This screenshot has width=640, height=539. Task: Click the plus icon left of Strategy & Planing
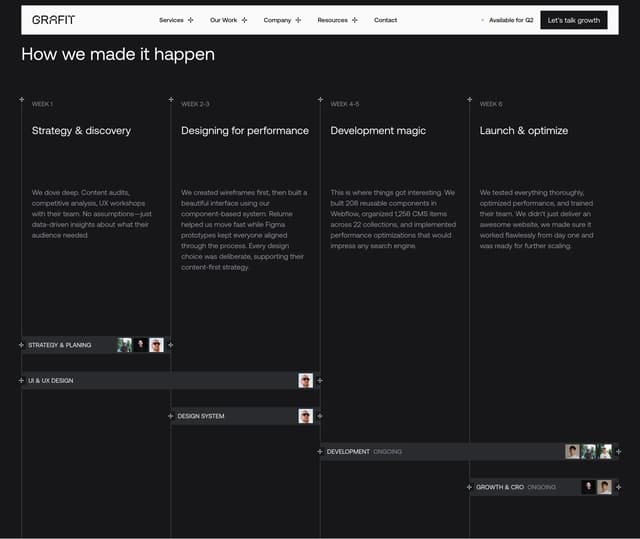21,345
